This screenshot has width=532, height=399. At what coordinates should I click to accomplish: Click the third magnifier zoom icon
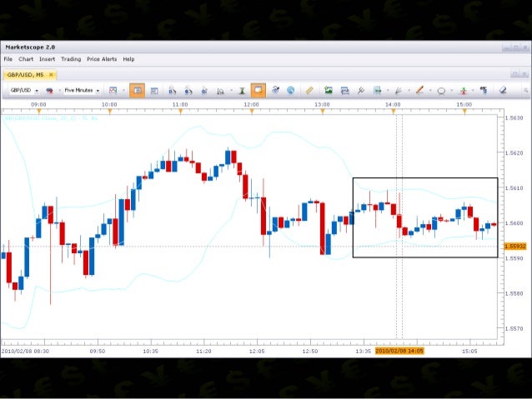click(x=204, y=91)
